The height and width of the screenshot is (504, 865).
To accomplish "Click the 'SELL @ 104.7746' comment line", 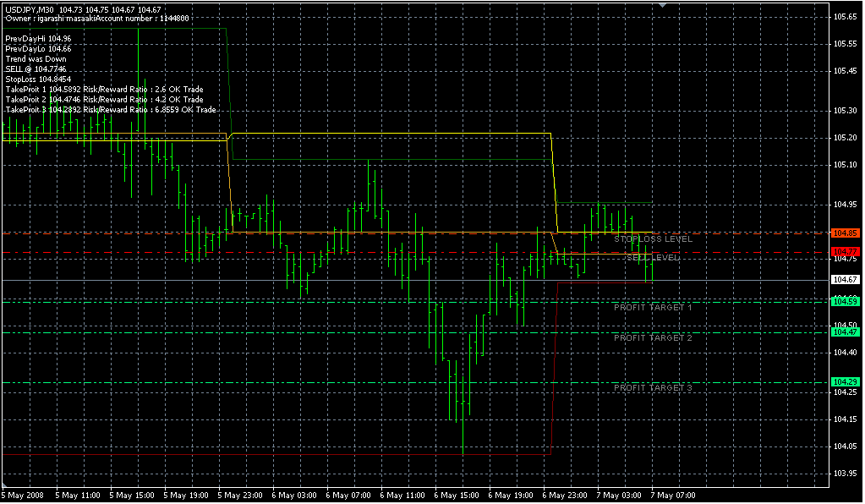I will (41, 69).
